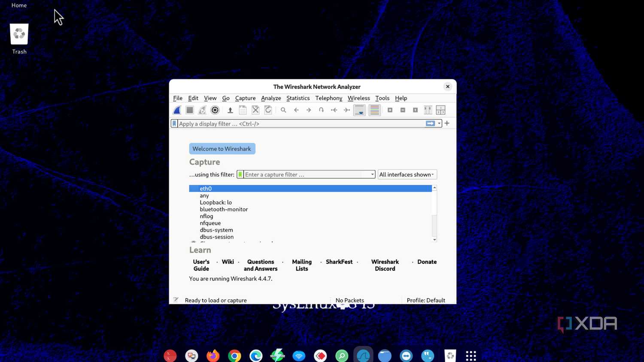
Task: Click the capture filter text field
Action: [x=307, y=175]
